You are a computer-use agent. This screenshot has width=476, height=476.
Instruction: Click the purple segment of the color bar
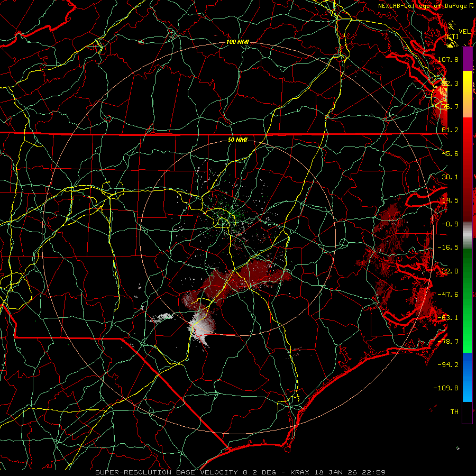(467, 59)
